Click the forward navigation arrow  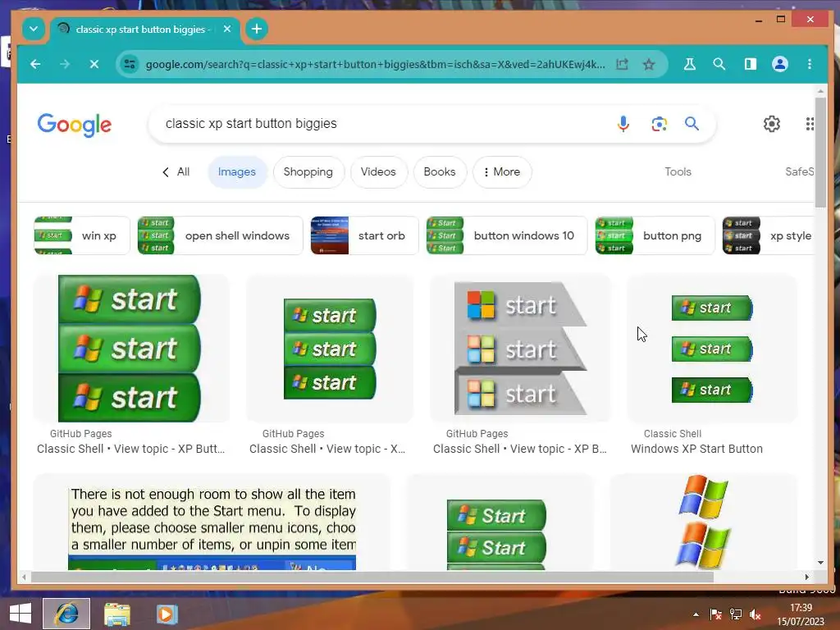[x=65, y=64]
